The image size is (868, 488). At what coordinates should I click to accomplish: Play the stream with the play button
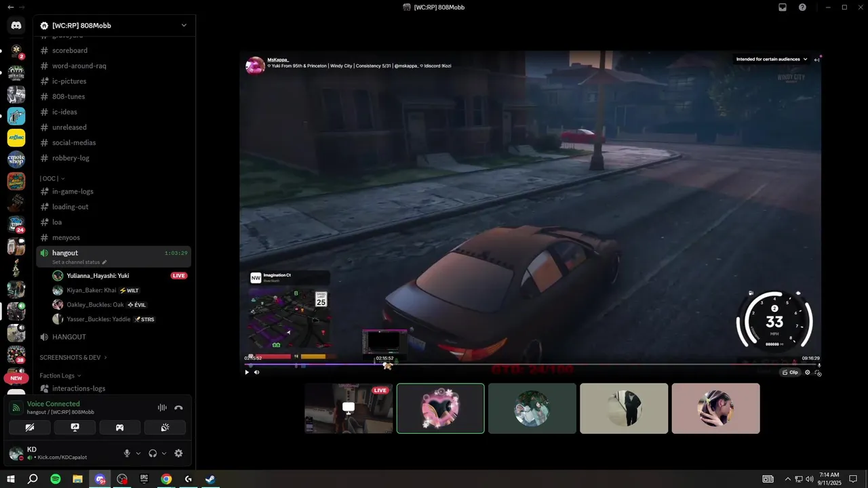point(247,372)
